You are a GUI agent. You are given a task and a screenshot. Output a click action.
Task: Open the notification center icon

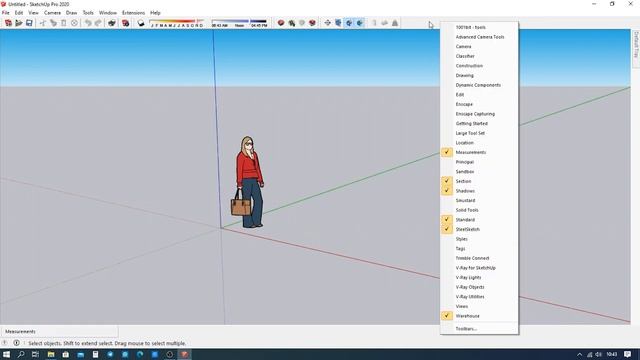(x=627, y=354)
